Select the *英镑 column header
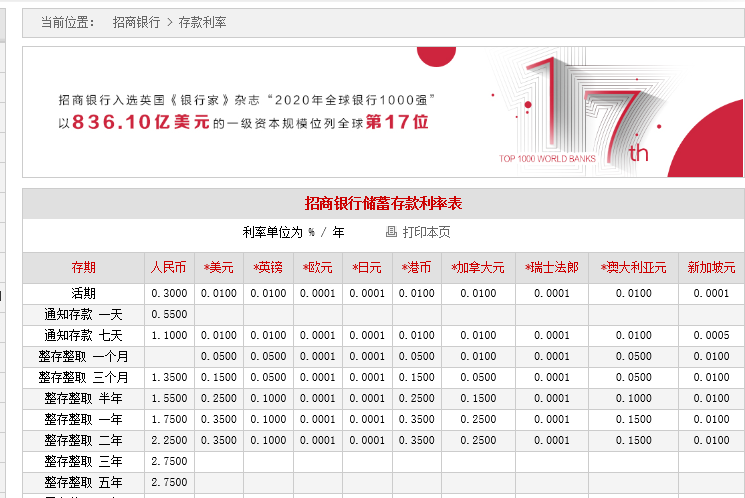The height and width of the screenshot is (498, 745). click(268, 268)
